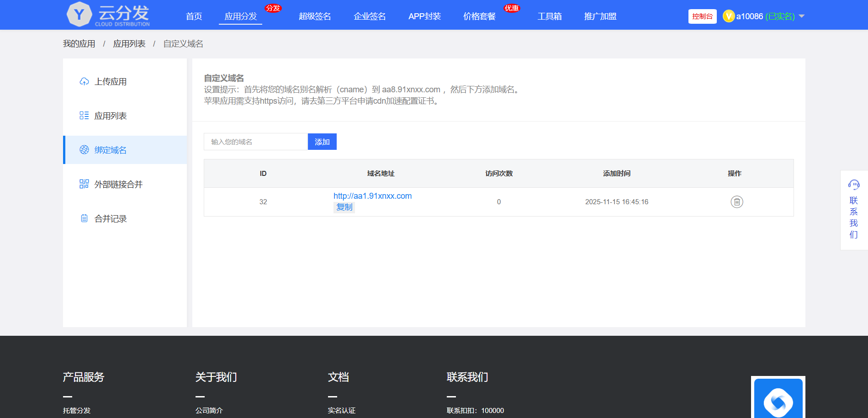868x418 pixels.
Task: Open the 超级签名 menu
Action: [x=315, y=16]
